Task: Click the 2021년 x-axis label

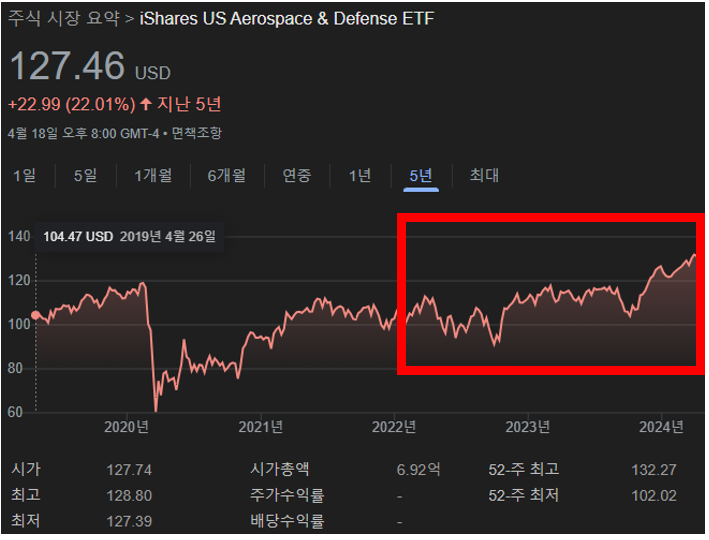Action: coord(260,427)
